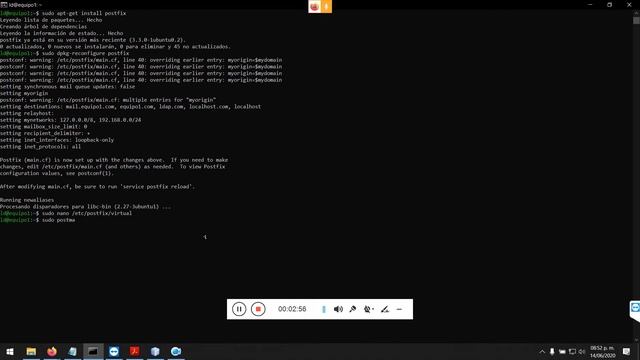Click the 'After modifying main.cf' notice line

pos(98,187)
